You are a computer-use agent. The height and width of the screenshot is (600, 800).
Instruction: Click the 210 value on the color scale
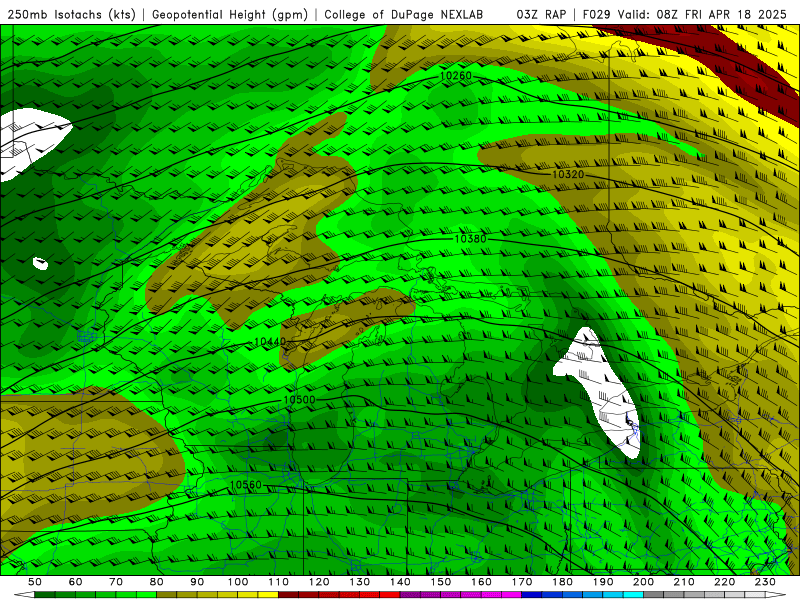point(684,582)
